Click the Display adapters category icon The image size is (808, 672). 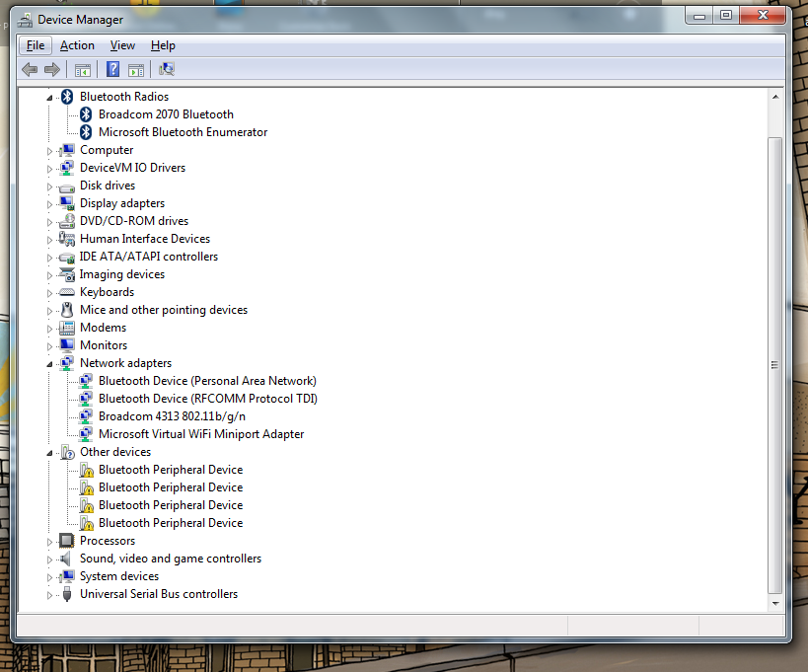67,203
